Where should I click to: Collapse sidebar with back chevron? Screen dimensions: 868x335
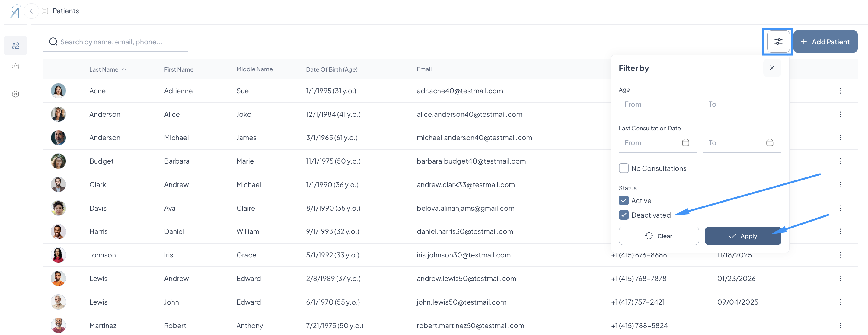coord(31,11)
